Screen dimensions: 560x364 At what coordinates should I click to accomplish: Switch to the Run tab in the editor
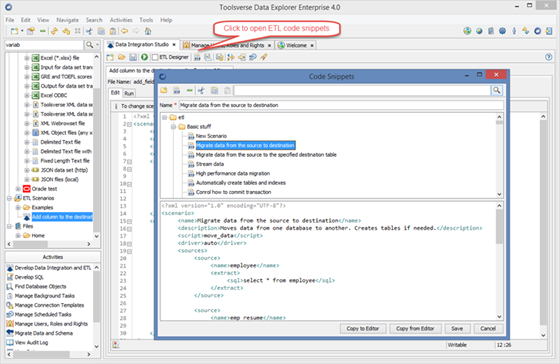click(129, 93)
